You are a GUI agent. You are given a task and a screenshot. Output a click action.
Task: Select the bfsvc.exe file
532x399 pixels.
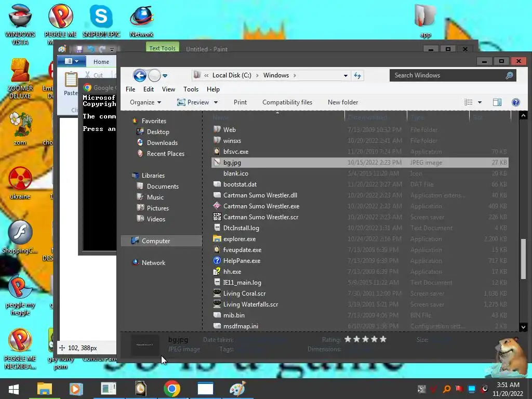click(x=236, y=151)
